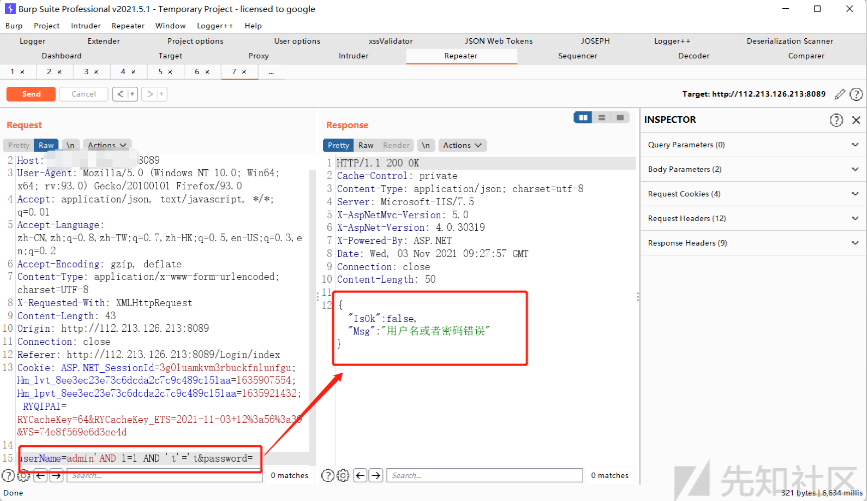Viewport: 867px width, 501px height.
Task: Switch to the Target tab
Action: pyautogui.click(x=170, y=56)
